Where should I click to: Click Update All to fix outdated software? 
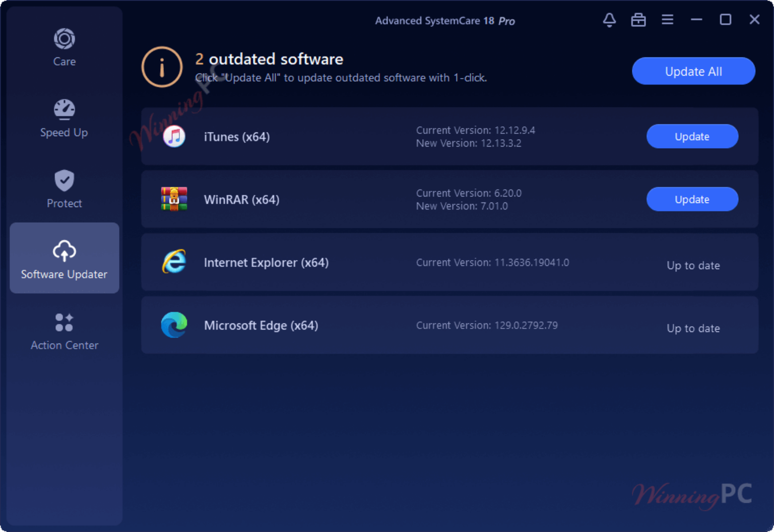(x=693, y=71)
